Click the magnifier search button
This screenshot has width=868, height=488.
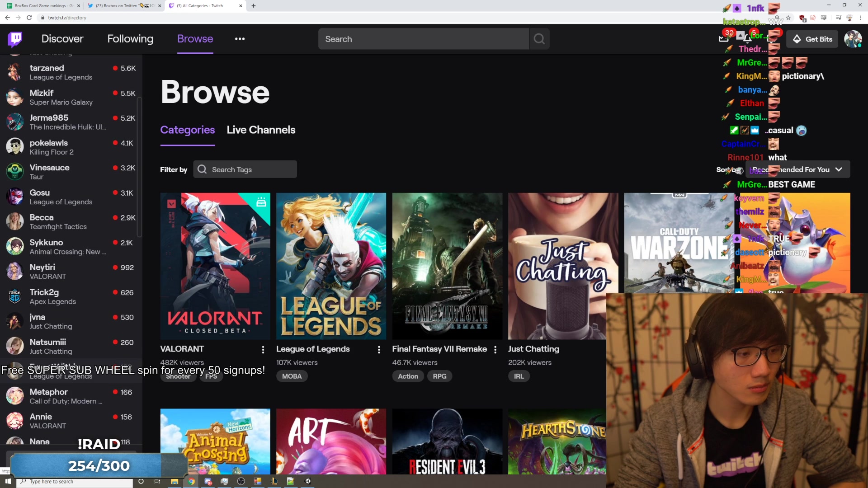(x=539, y=39)
